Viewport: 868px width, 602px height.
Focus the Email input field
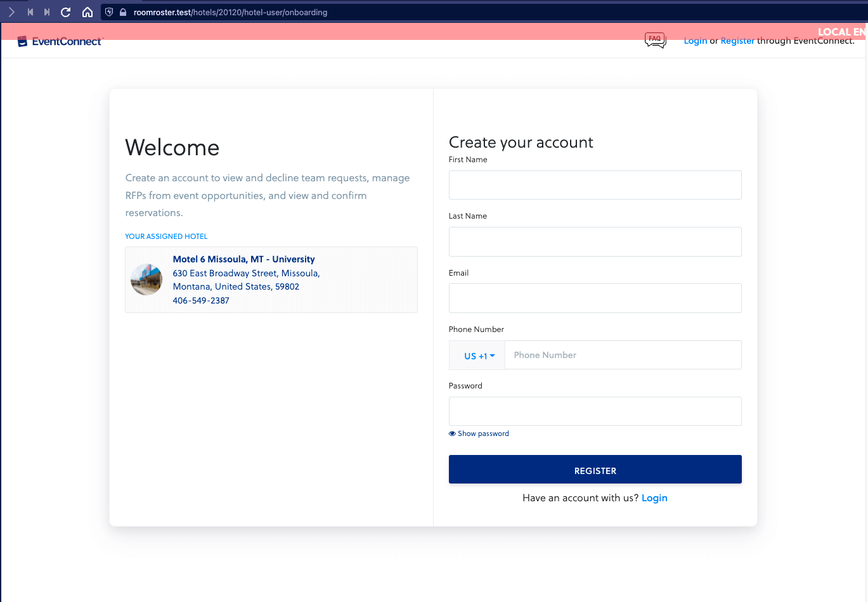click(x=595, y=298)
